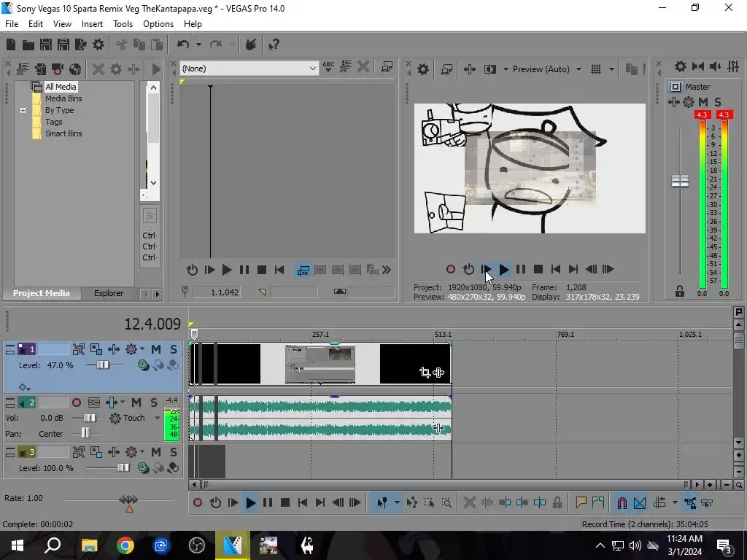Enable snapping magnet icon

622,503
